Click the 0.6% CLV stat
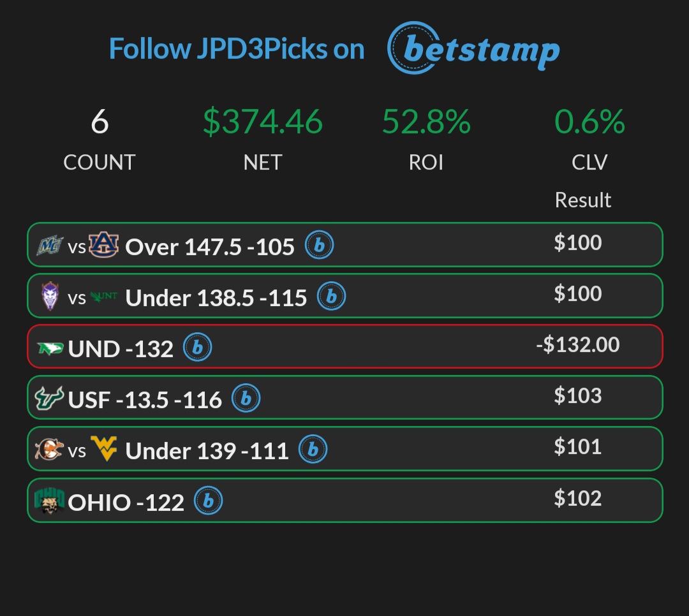 [589, 122]
